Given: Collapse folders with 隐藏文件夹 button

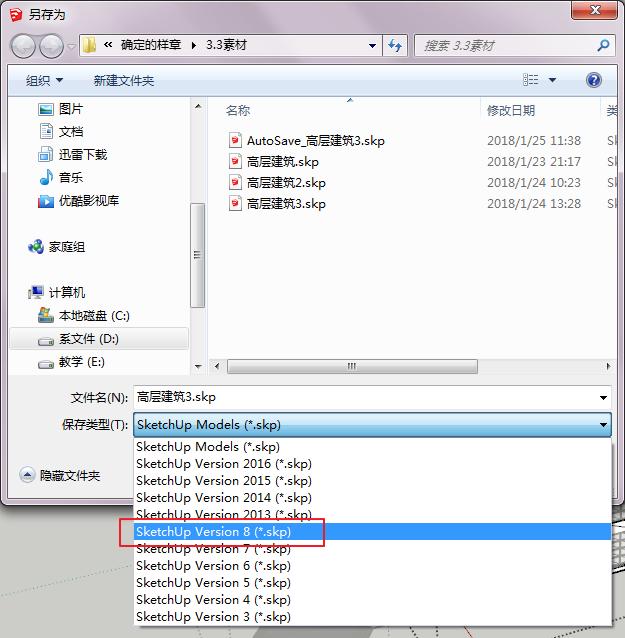Looking at the screenshot, I should pyautogui.click(x=59, y=475).
